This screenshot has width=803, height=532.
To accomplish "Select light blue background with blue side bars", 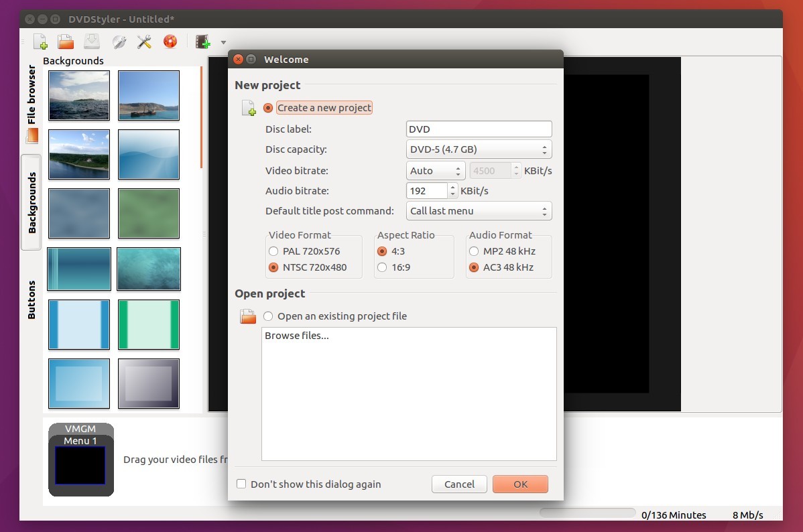I will (79, 325).
